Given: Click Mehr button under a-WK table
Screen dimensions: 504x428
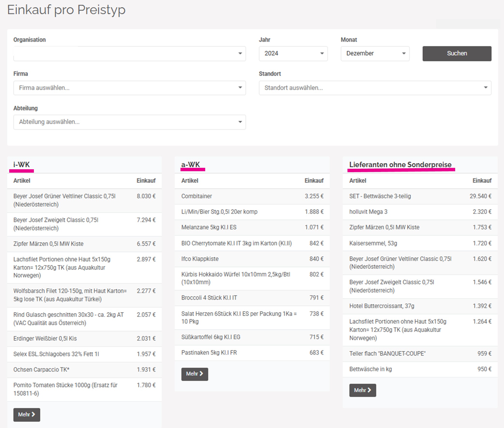Looking at the screenshot, I should click(x=195, y=374).
